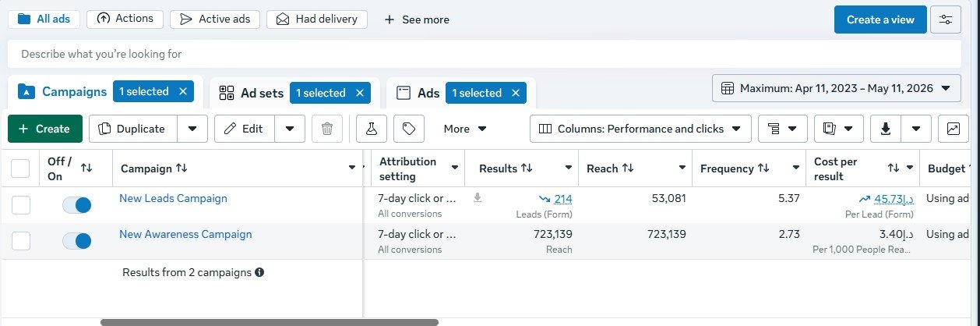Screen dimensions: 980x326
Task: Turn off the New Awareness Campaign toggle
Action: pos(77,241)
